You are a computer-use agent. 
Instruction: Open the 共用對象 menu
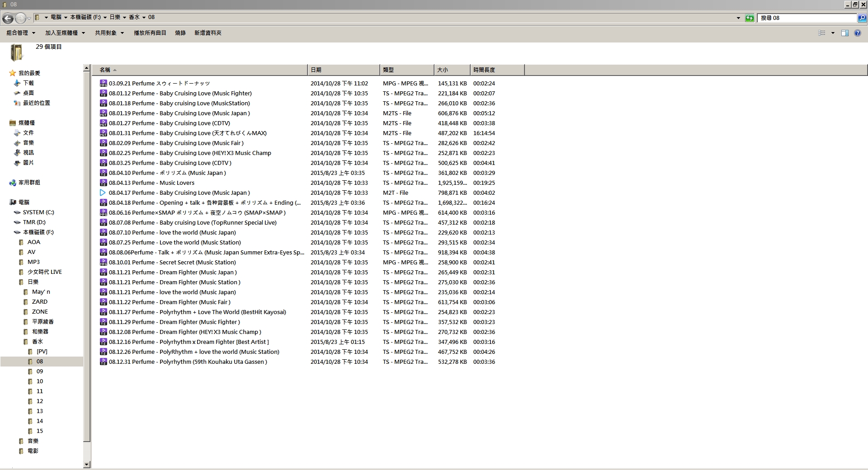109,33
